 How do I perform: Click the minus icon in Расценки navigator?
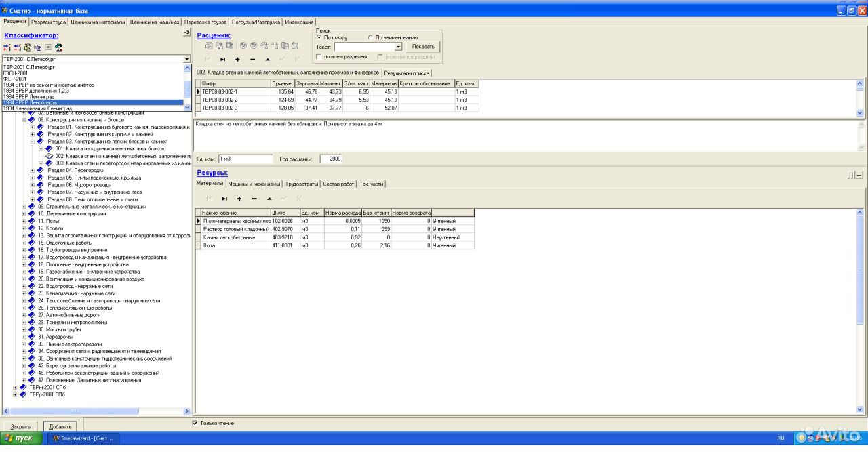(252, 60)
